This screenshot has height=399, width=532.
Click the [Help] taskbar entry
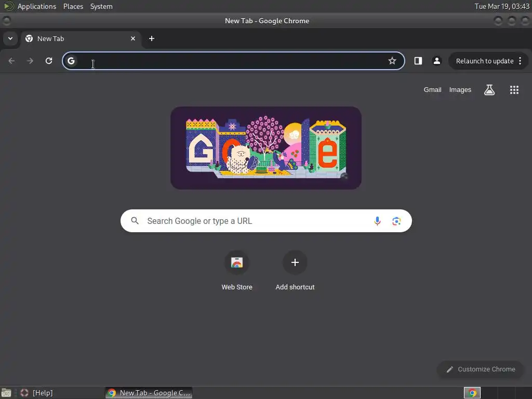tap(43, 393)
